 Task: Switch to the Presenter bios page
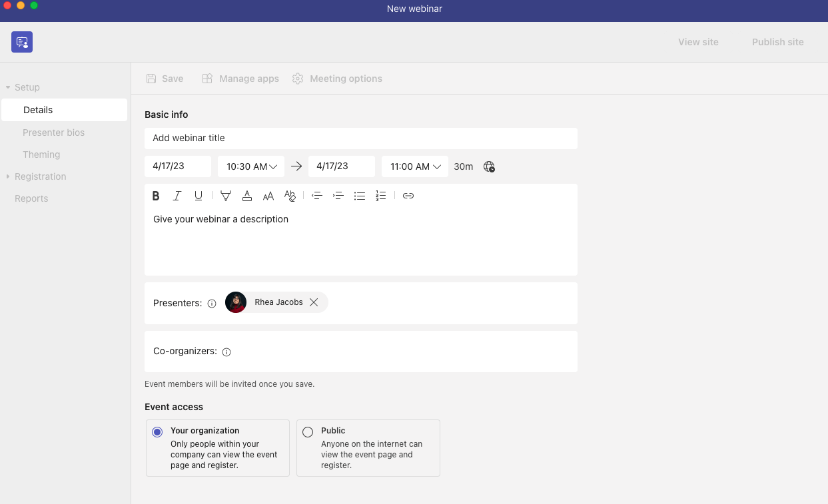(54, 132)
